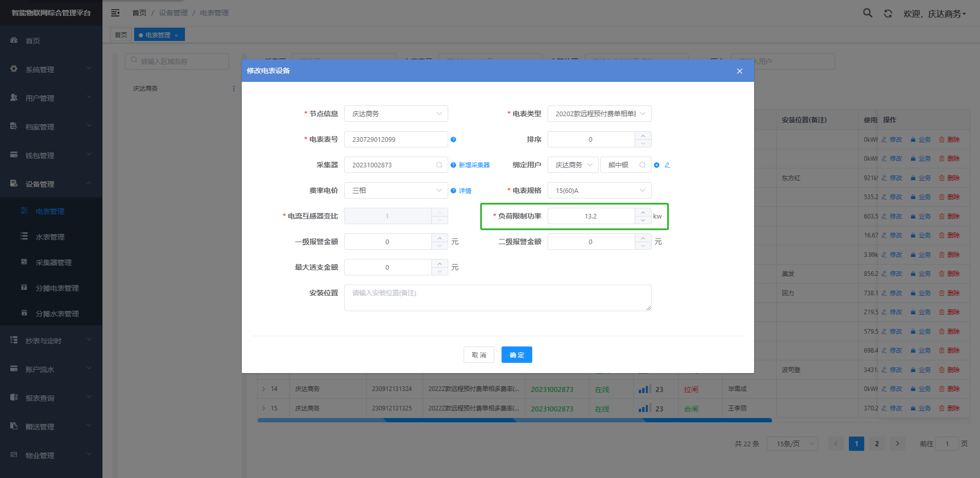Click the 新增采集器 link
980x478 pixels.
click(474, 165)
